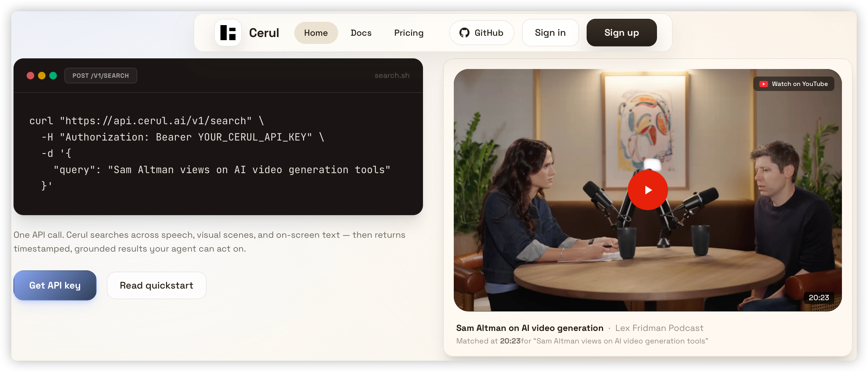Click the Cerul brand name text
The height and width of the screenshot is (372, 868).
(264, 33)
